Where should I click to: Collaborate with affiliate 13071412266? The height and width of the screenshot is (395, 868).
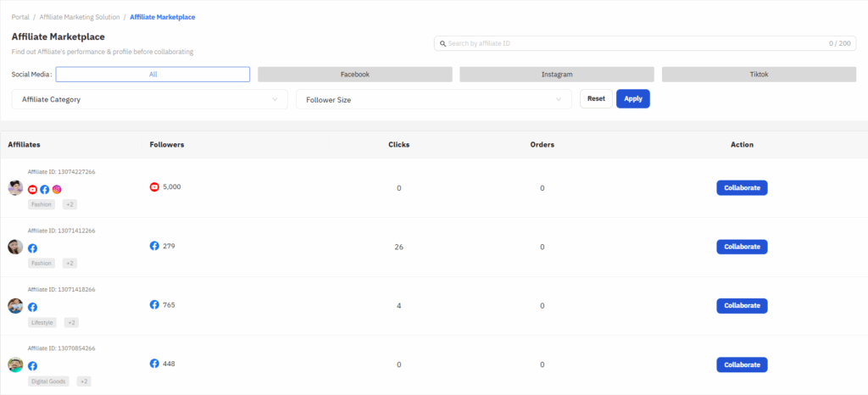click(x=742, y=247)
